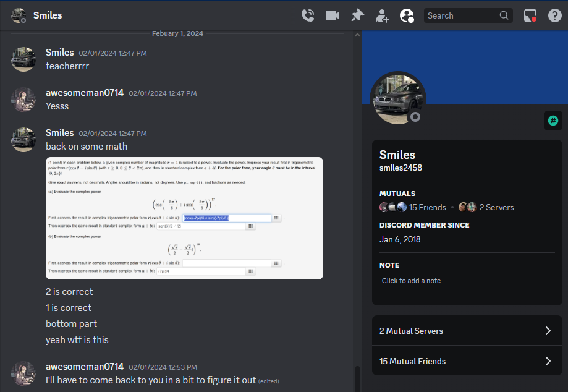
Task: Click the (edited) tag on last message
Action: (269, 381)
